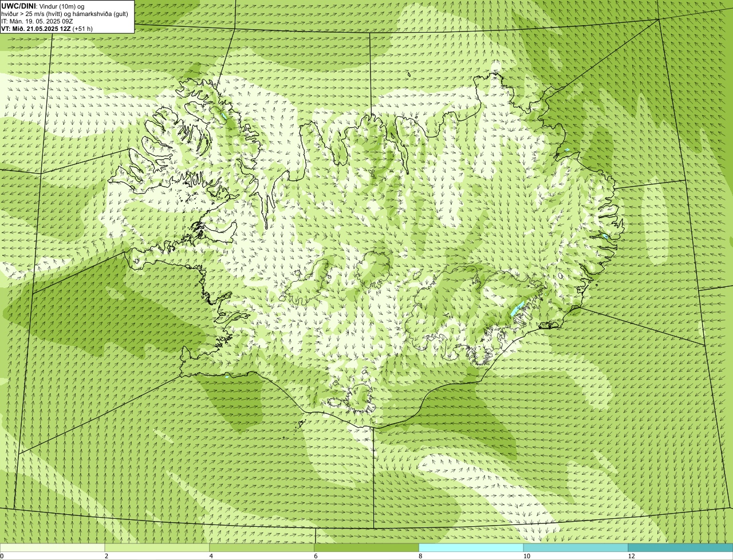Click the legend scale label '2'

click(106, 556)
